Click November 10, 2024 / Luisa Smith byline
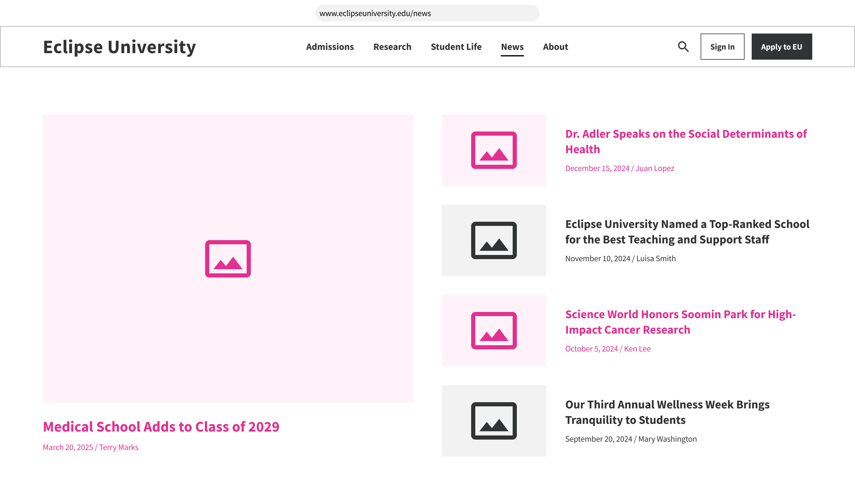The height and width of the screenshot is (504, 855). pyautogui.click(x=620, y=259)
